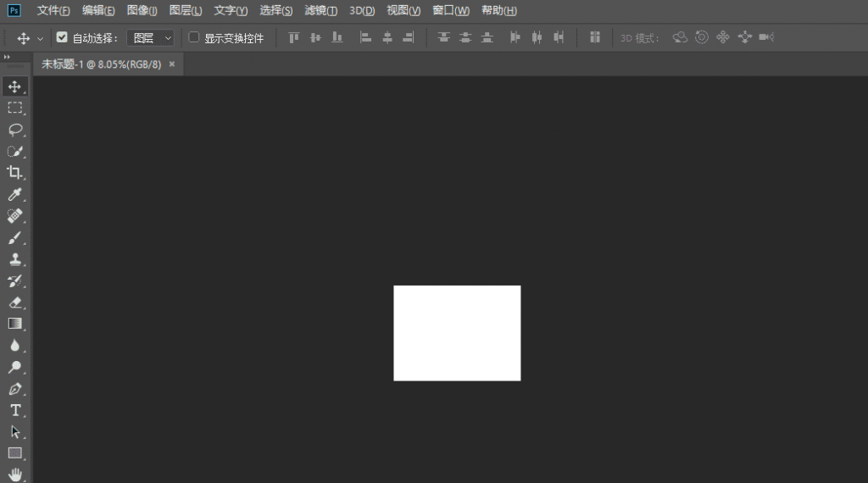Screen dimensions: 868x483
Task: Open the 选择(S) menu
Action: pyautogui.click(x=276, y=10)
